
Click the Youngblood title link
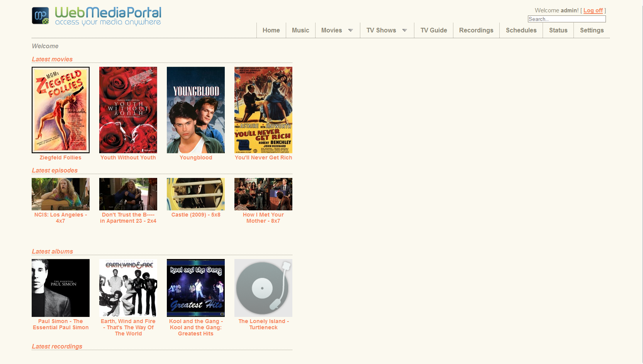196,157
